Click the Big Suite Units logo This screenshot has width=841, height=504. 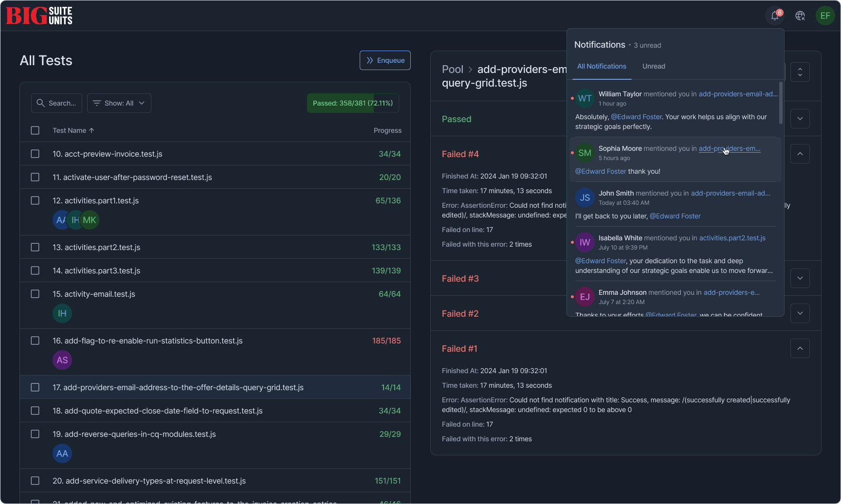click(x=39, y=16)
